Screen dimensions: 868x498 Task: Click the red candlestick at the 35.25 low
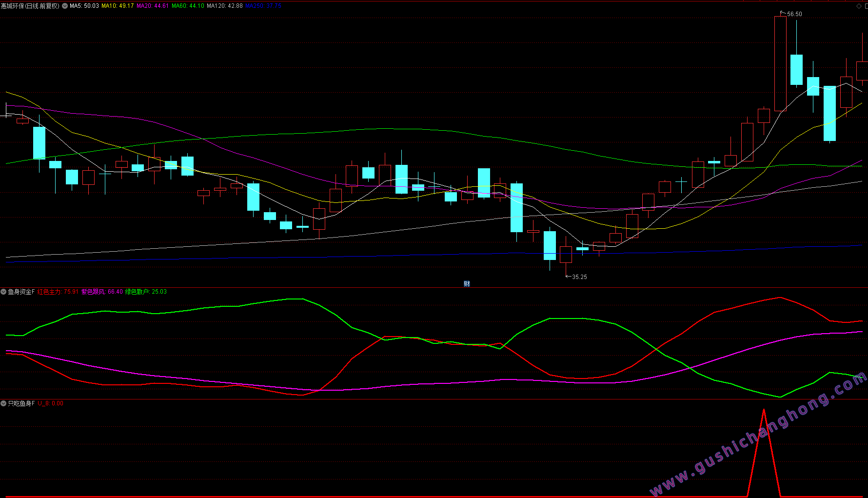[566, 255]
